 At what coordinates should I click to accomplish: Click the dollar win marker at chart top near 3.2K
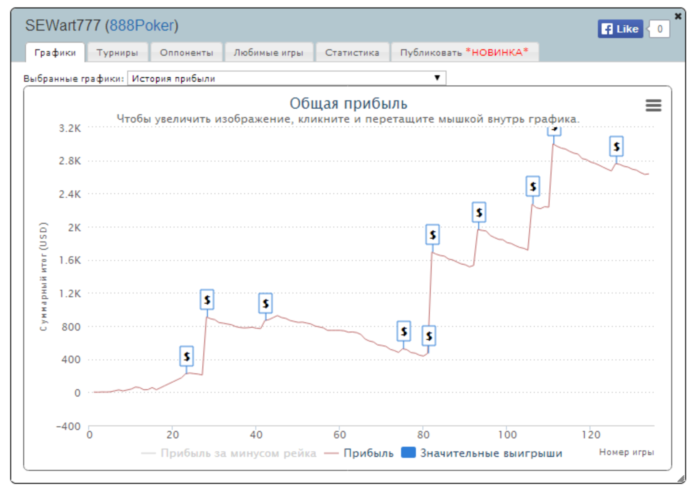pyautogui.click(x=554, y=130)
